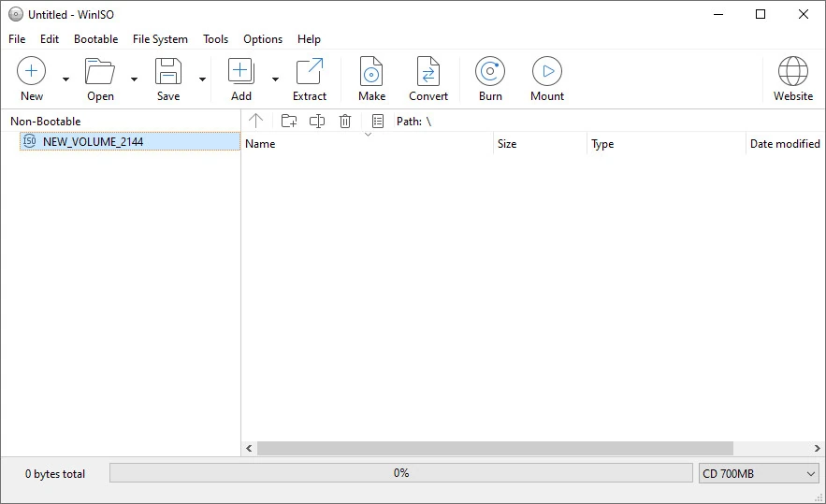Maximize the WinISO window

[x=761, y=14]
